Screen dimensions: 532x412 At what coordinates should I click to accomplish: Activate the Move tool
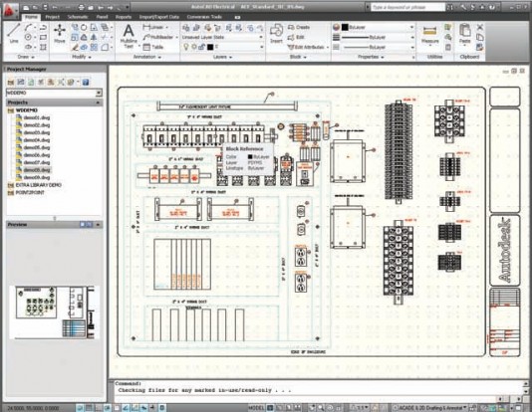(60, 34)
